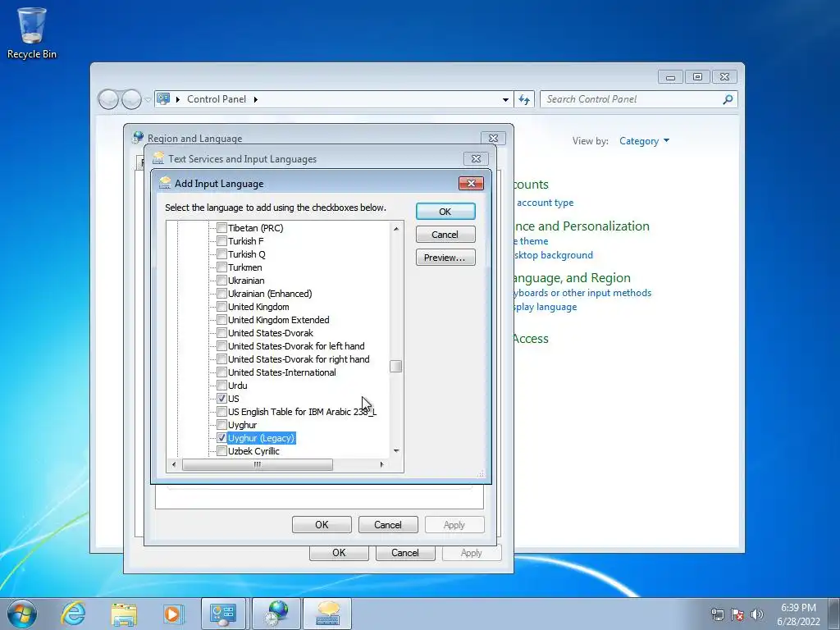Select United States-Dvorak for left hand row
840x630 pixels.
296,346
